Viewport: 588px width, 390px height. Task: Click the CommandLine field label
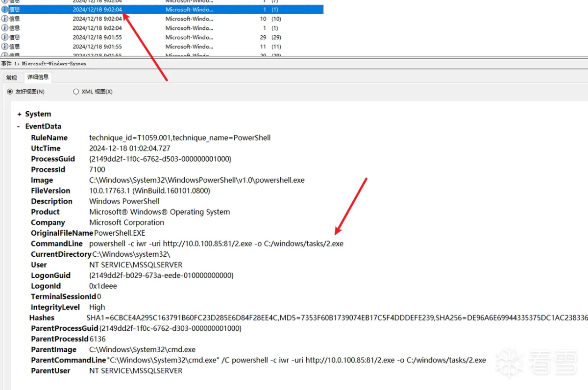[57, 244]
